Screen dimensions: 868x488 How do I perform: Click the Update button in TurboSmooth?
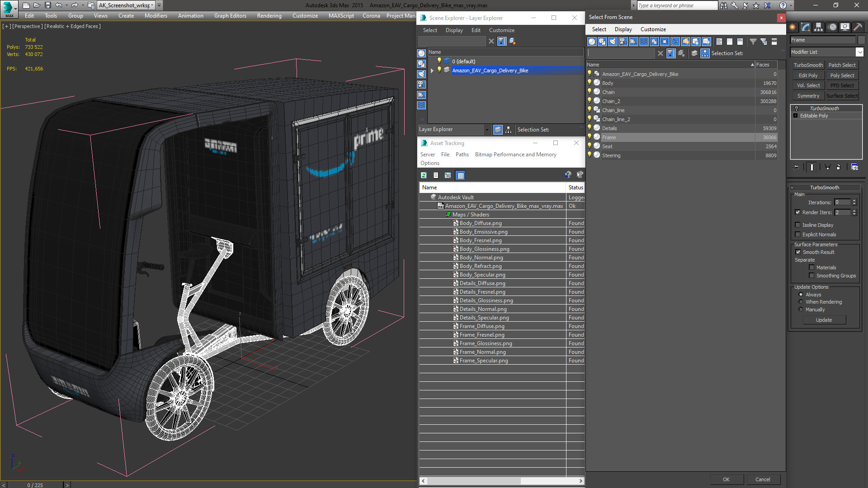pos(824,320)
